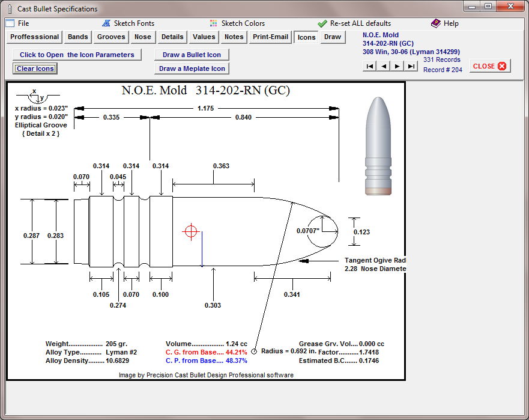Image resolution: width=529 pixels, height=420 pixels.
Task: Go to the first record
Action: pyautogui.click(x=370, y=66)
